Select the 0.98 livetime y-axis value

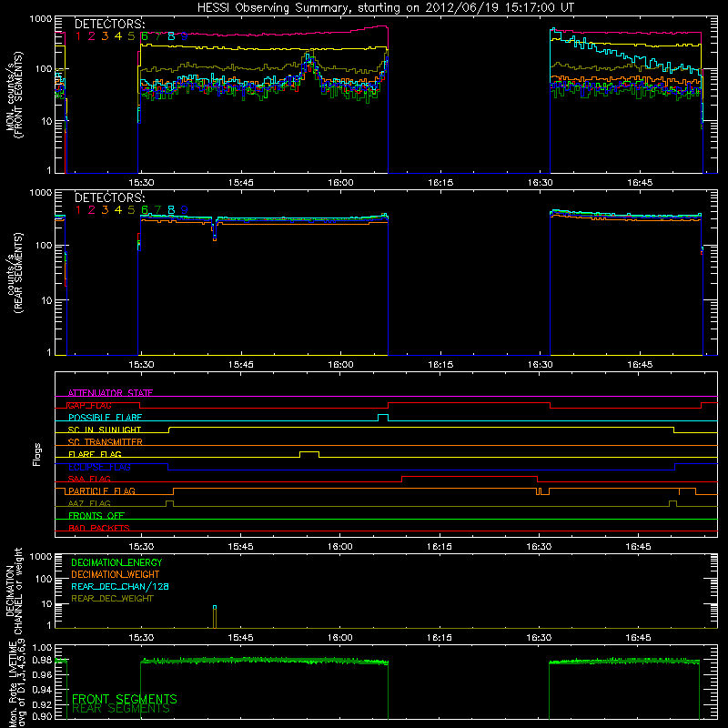pyautogui.click(x=42, y=661)
